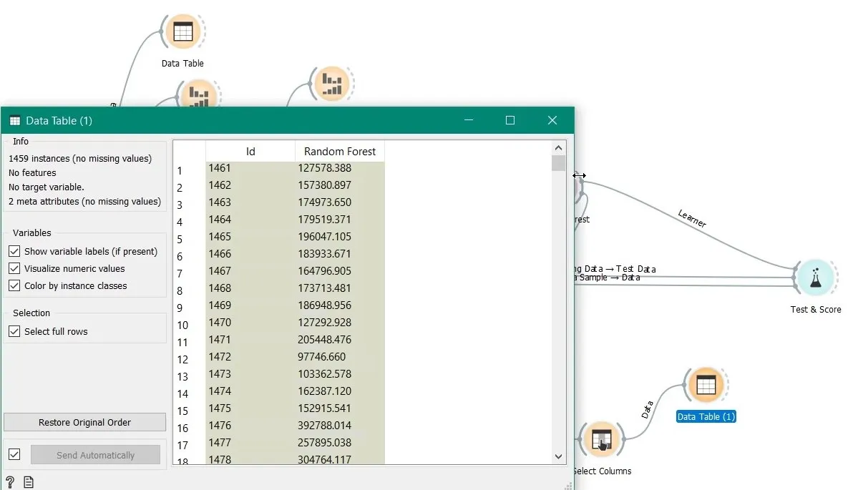Click the Data Table (1) window title text
This screenshot has height=490, width=868.
(x=59, y=121)
